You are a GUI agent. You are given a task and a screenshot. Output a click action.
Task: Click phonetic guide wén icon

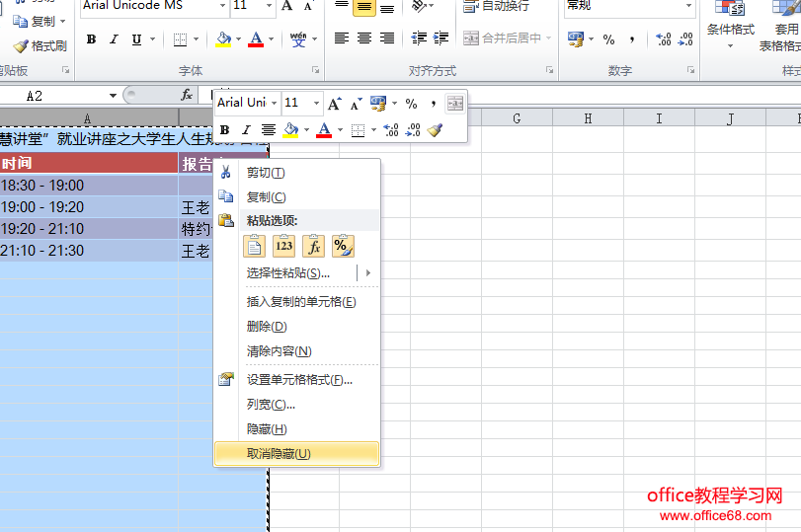[298, 39]
